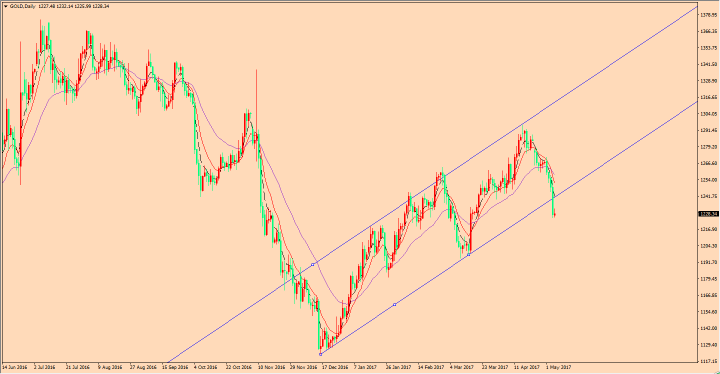This screenshot has height=374, width=720.
Task: Click the triangle beside GOLD,Daily title
Action: pos(6,6)
